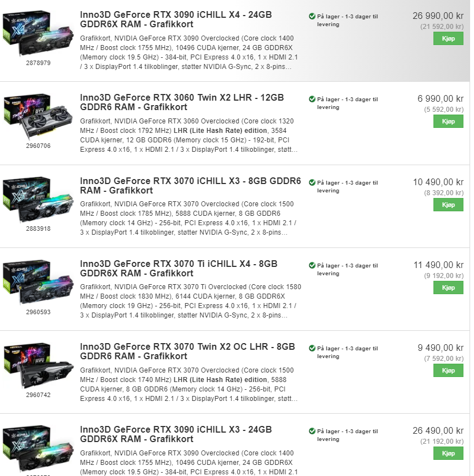Screen dimensions: 474x476
Task: Click the stock check icon for RTX 3070 Ti
Action: pyautogui.click(x=312, y=265)
